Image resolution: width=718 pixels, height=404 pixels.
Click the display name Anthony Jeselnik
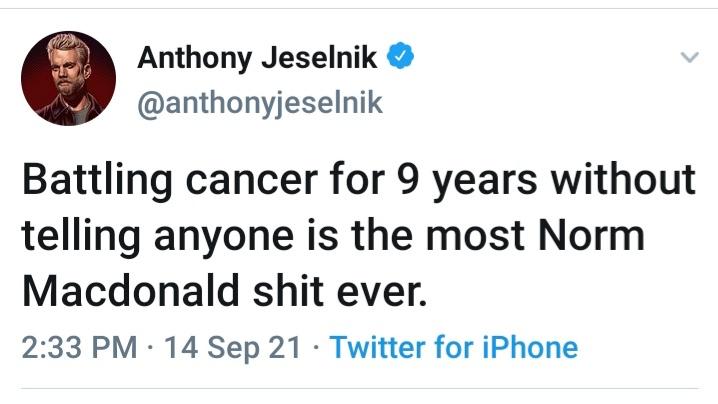coord(258,59)
